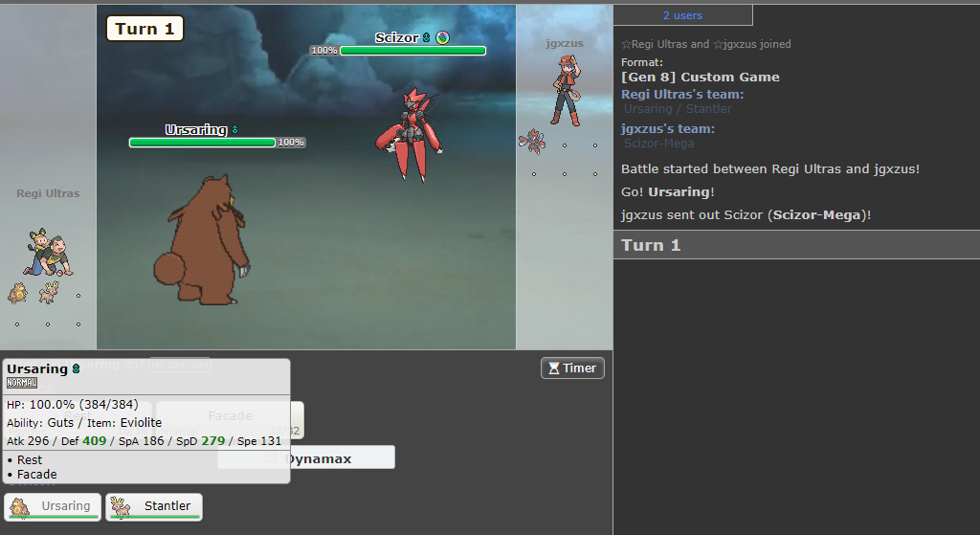Click Ursaring's green HP bar
Viewport: 980px width, 535px height.
[x=202, y=143]
